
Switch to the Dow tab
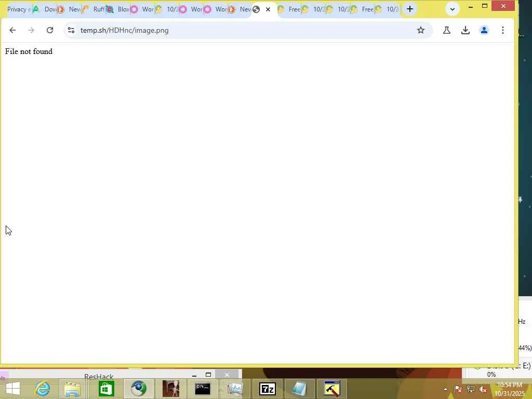point(44,9)
